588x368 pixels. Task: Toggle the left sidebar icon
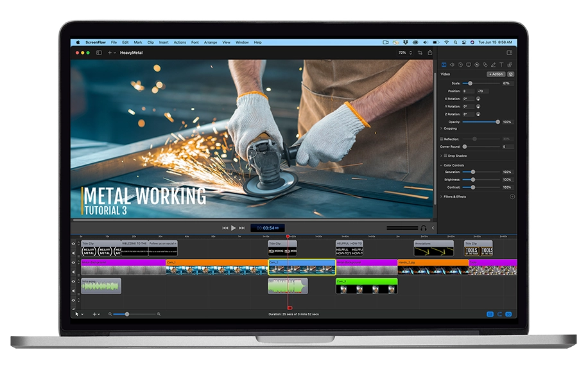[x=99, y=53]
